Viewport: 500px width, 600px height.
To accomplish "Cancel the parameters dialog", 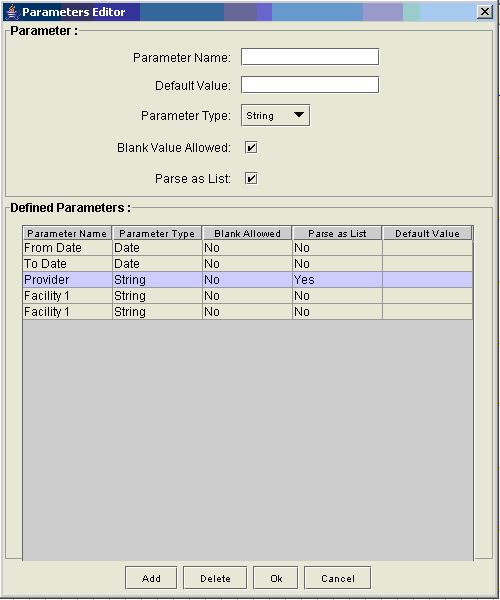I will click(337, 578).
